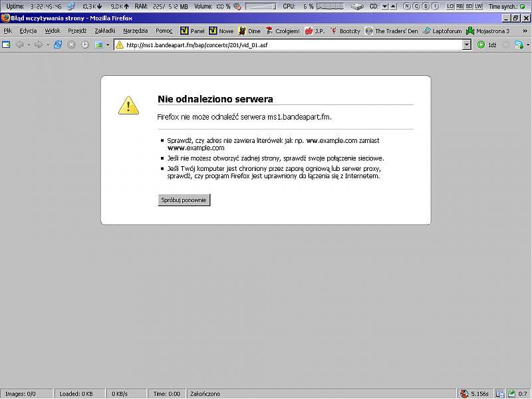Open the Czołgiem! bookmark

coord(283,31)
